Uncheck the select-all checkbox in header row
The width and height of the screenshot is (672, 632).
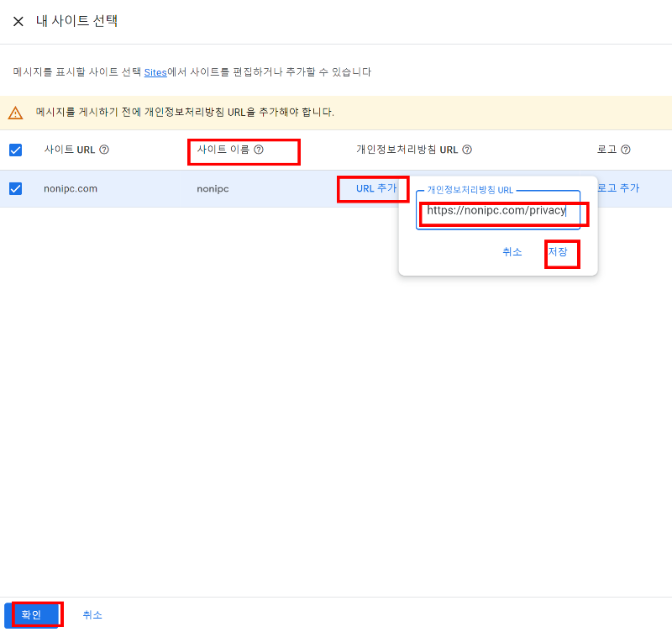coord(14,149)
